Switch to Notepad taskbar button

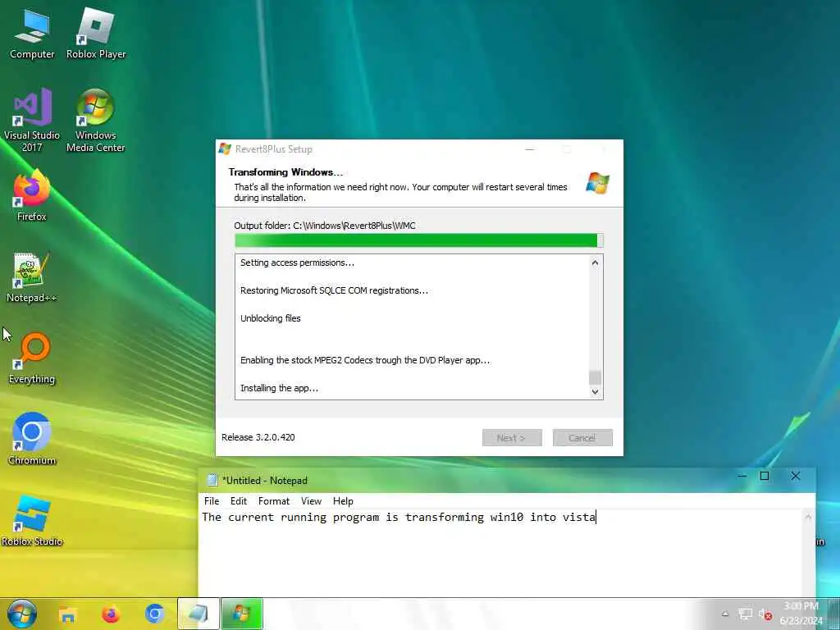199,614
